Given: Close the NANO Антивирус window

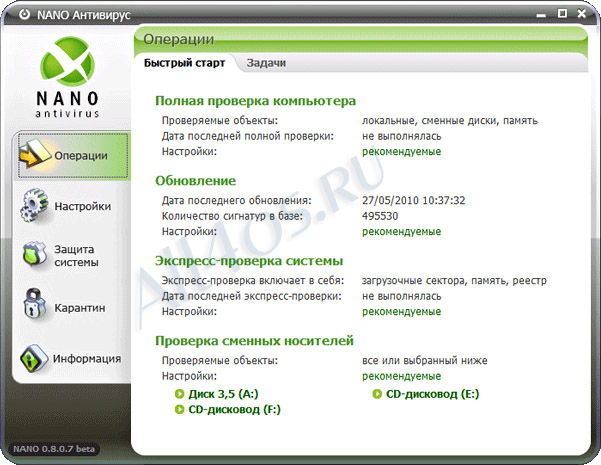Looking at the screenshot, I should [x=582, y=14].
